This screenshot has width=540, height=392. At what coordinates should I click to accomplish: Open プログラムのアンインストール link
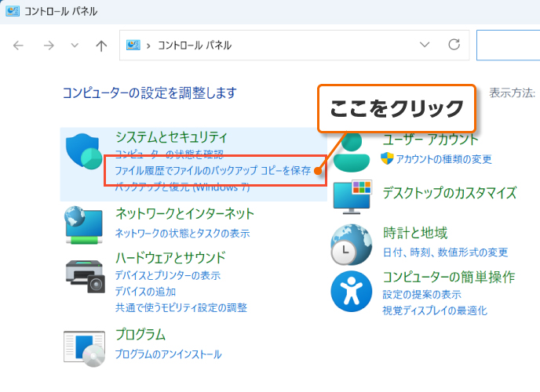[x=179, y=354]
